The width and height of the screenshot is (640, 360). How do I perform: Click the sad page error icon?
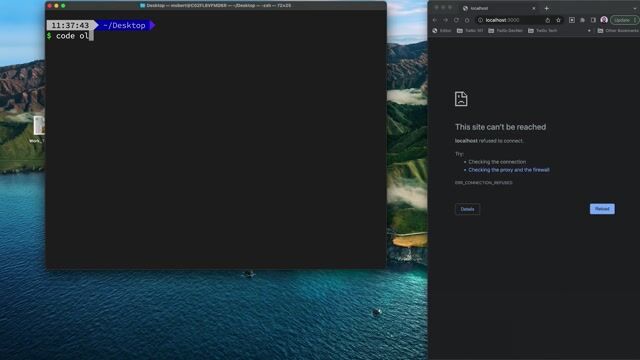tap(461, 99)
